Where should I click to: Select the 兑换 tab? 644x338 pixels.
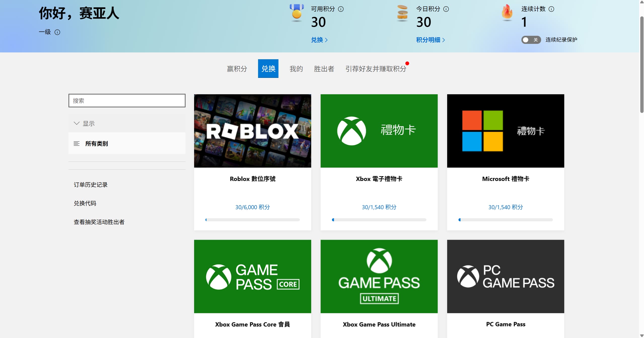268,69
